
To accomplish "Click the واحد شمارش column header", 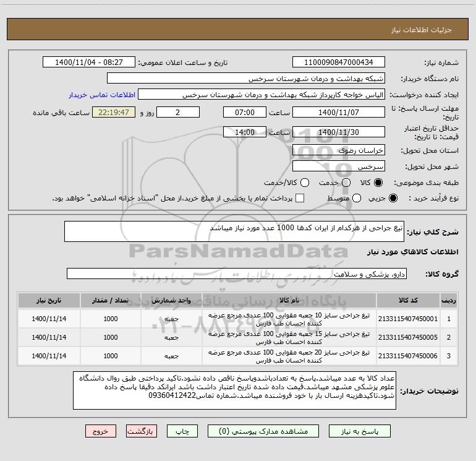I will pos(171,300).
